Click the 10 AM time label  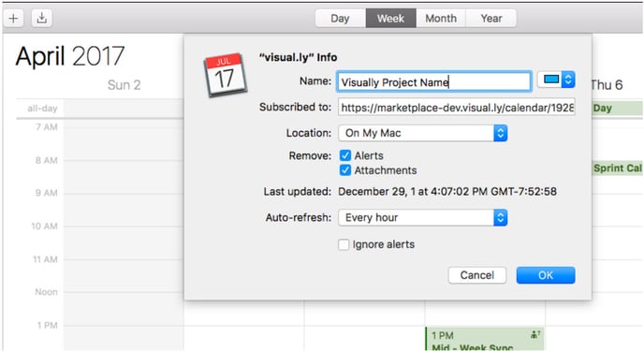click(44, 227)
